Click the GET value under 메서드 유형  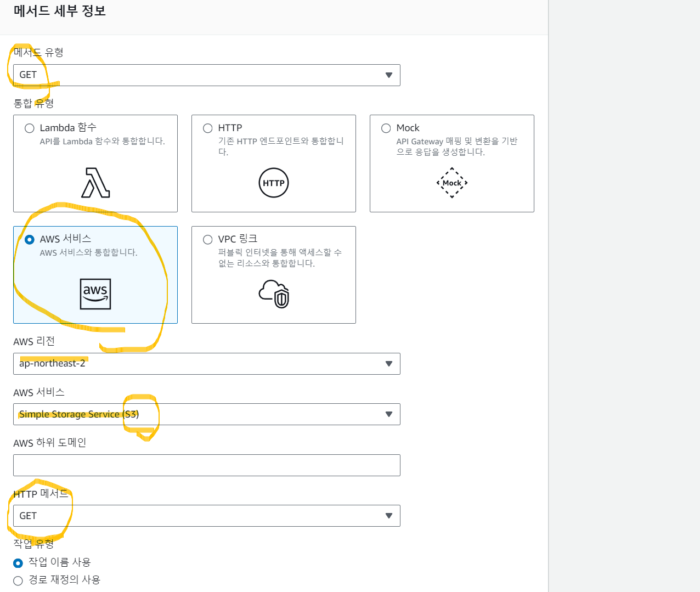pyautogui.click(x=28, y=75)
